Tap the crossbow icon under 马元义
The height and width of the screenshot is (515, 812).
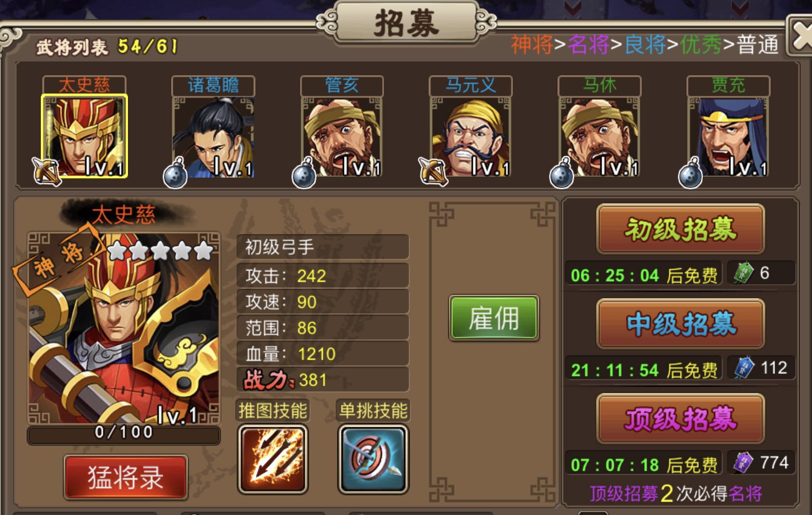pos(433,172)
